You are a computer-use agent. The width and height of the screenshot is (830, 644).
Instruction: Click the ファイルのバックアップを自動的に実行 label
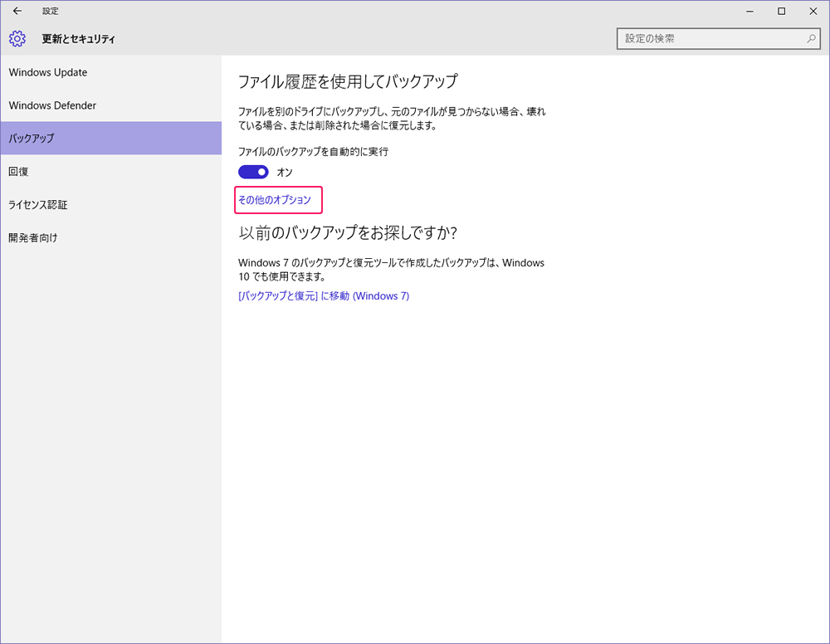click(313, 152)
